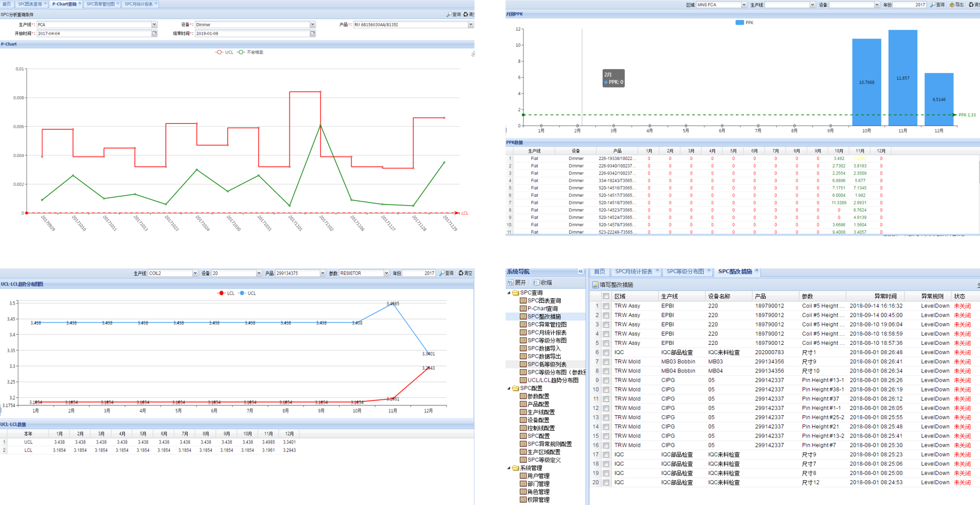
Task: Open SPC图表查询 tree item
Action: (544, 301)
